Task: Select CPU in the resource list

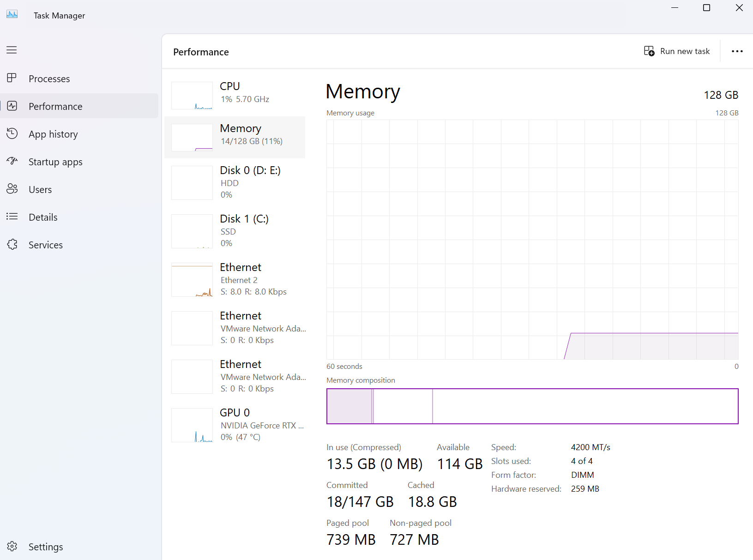Action: pyautogui.click(x=235, y=95)
